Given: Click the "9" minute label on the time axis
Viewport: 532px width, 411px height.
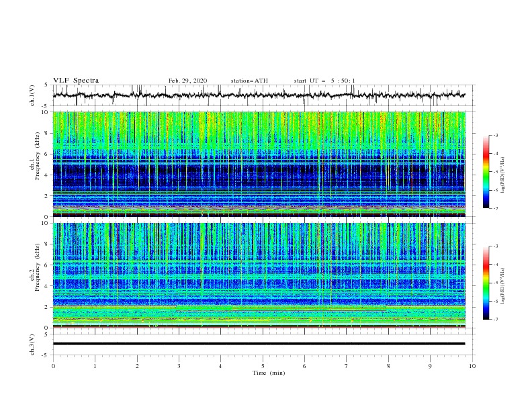Looking at the screenshot, I should (430, 366).
